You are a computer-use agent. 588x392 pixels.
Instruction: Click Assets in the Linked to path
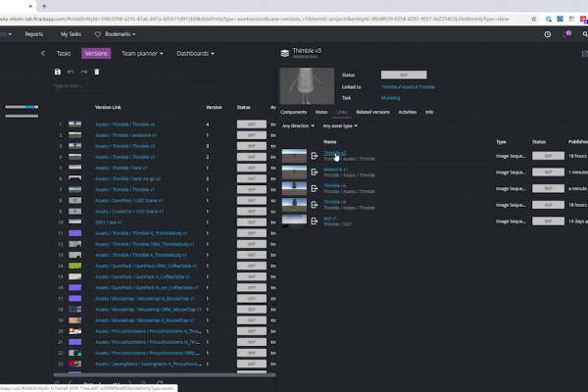tap(408, 87)
